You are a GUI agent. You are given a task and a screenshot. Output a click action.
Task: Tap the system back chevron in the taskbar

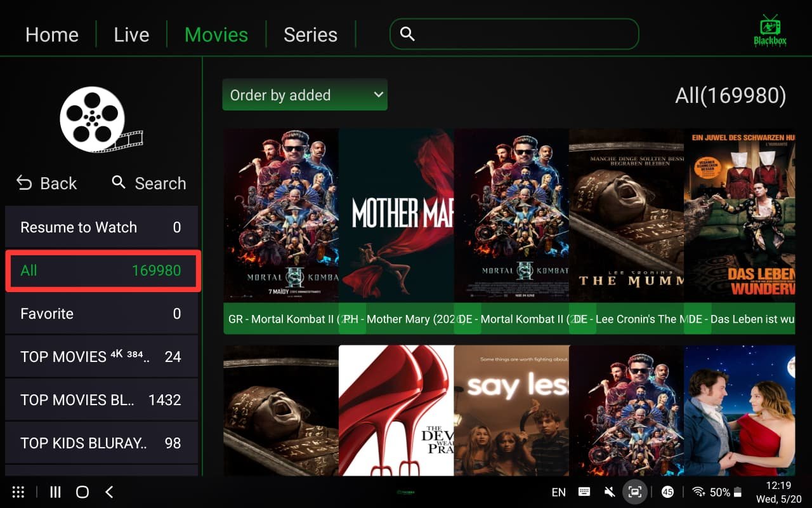(109, 492)
